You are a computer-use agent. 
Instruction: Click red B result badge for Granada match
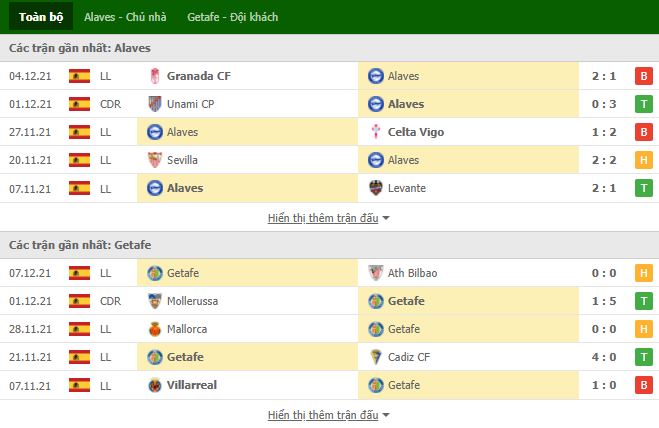click(643, 76)
